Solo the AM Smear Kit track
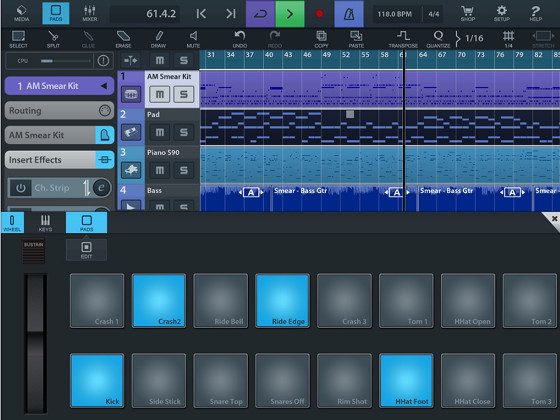 [184, 94]
